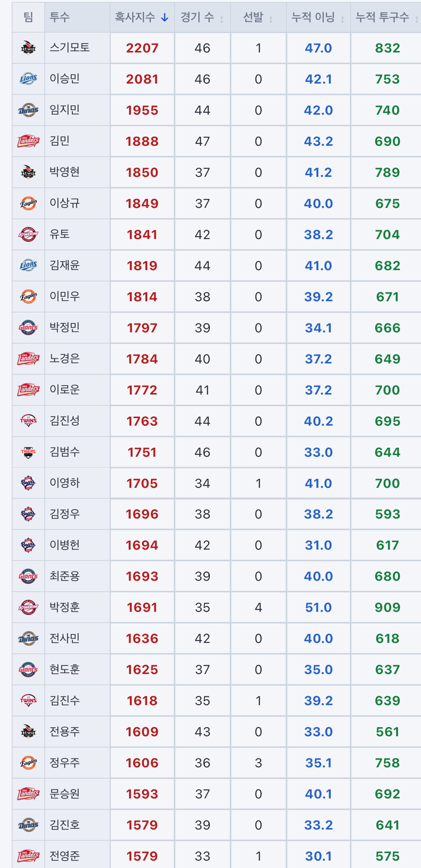Click the Bears logo beside 이영하
This screenshot has width=421, height=868.
pos(28,483)
